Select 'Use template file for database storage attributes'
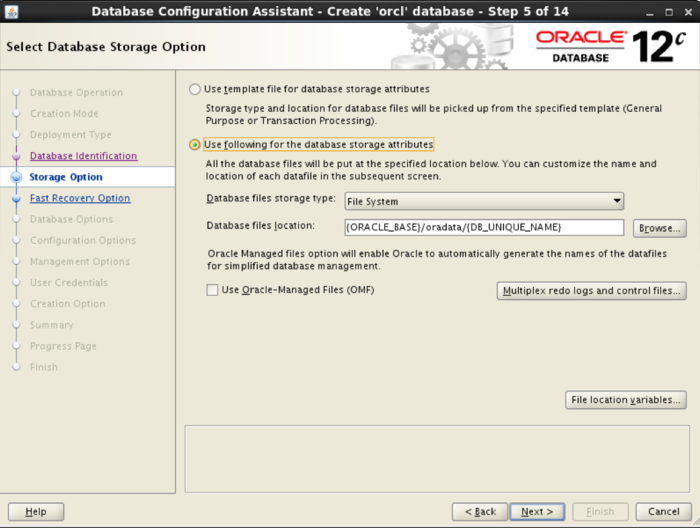 (195, 89)
